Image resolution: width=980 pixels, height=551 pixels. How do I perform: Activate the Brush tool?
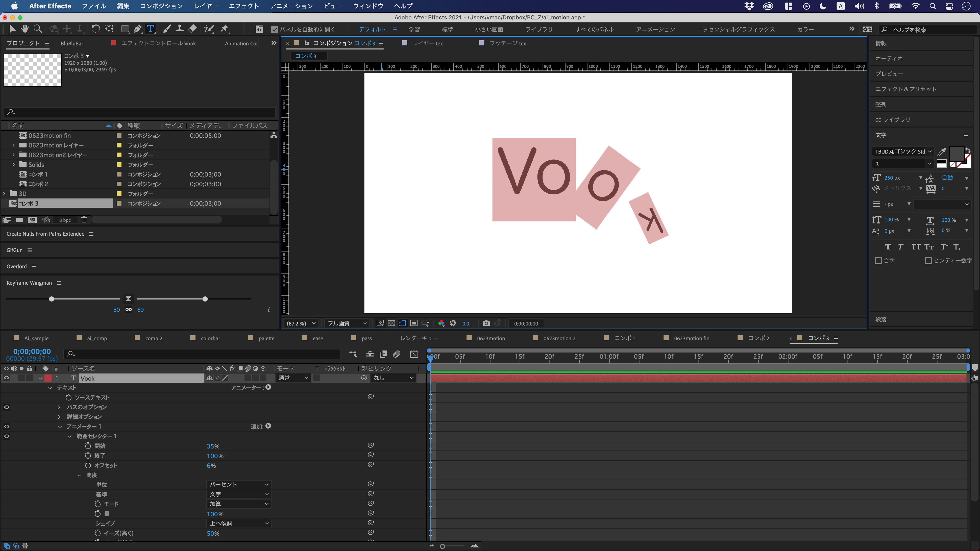[167, 29]
